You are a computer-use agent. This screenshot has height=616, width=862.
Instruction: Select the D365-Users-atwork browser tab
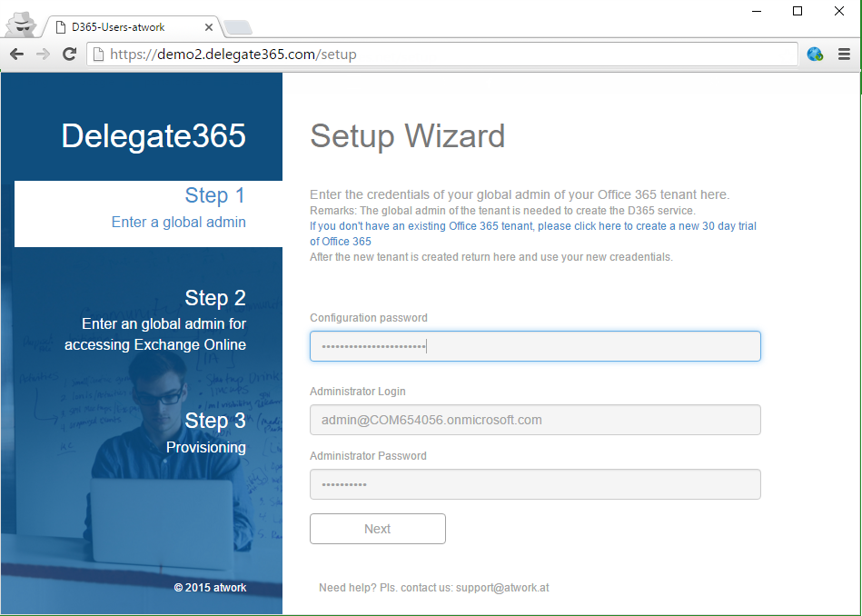tap(132, 27)
